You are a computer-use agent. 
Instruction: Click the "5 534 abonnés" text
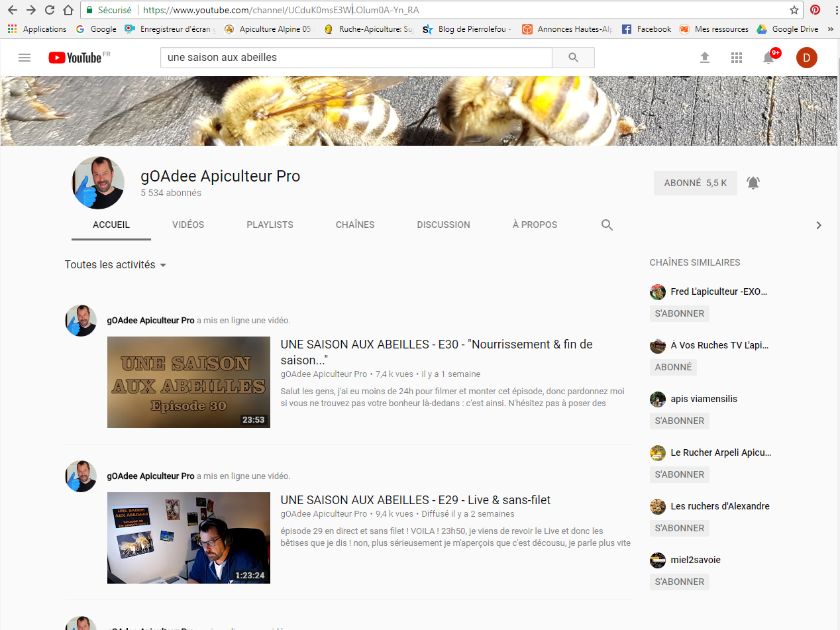(x=171, y=193)
